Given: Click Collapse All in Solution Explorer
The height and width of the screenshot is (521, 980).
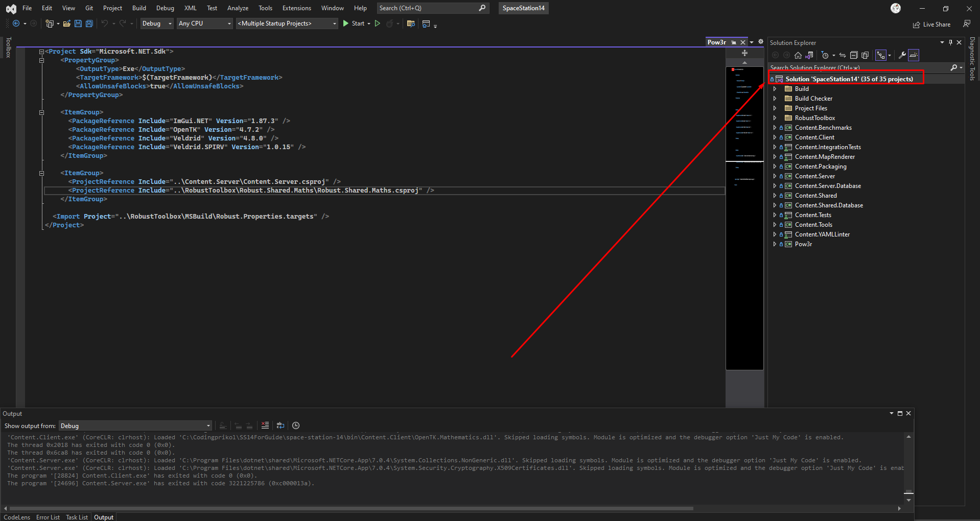Looking at the screenshot, I should [x=854, y=55].
